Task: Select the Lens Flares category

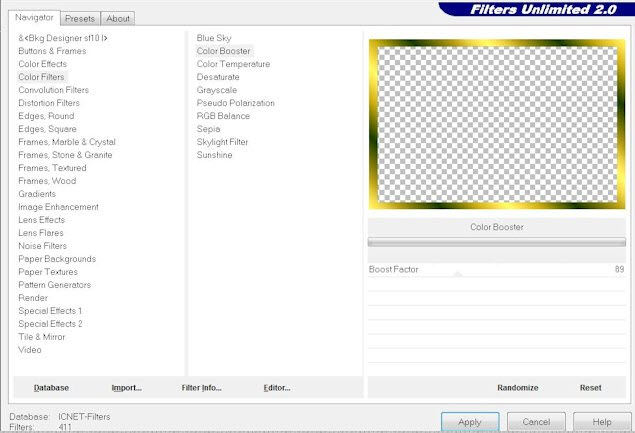Action: pos(41,233)
